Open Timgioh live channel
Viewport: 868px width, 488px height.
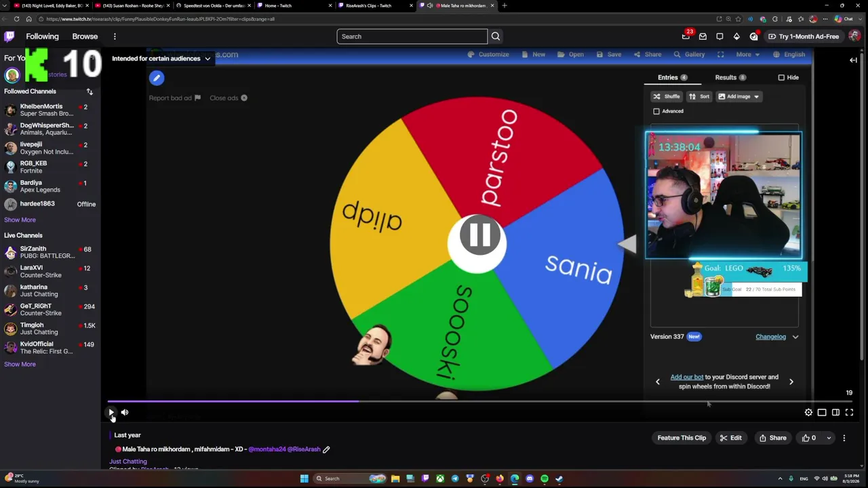[50, 329]
